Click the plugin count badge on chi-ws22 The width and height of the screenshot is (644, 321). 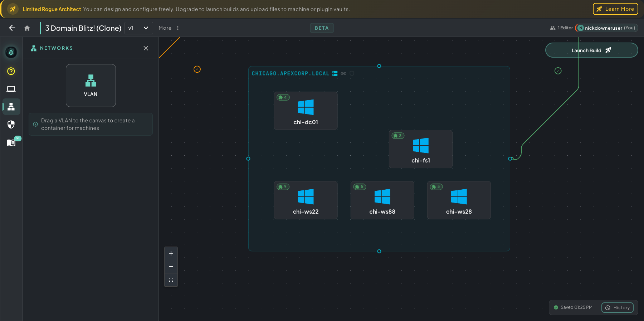[283, 187]
